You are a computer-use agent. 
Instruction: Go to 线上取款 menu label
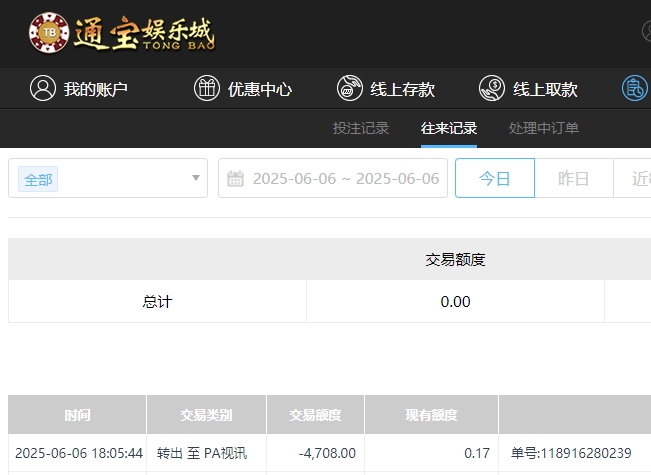545,89
